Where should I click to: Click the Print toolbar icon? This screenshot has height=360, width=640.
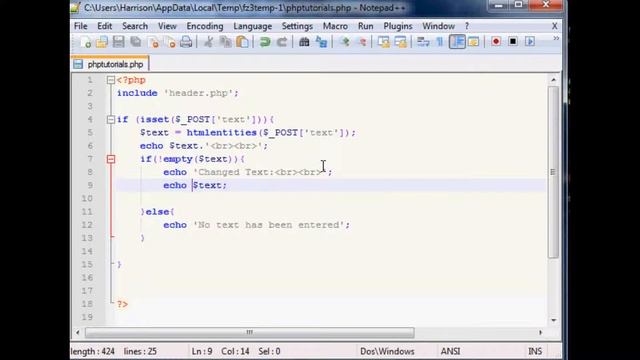[186, 42]
